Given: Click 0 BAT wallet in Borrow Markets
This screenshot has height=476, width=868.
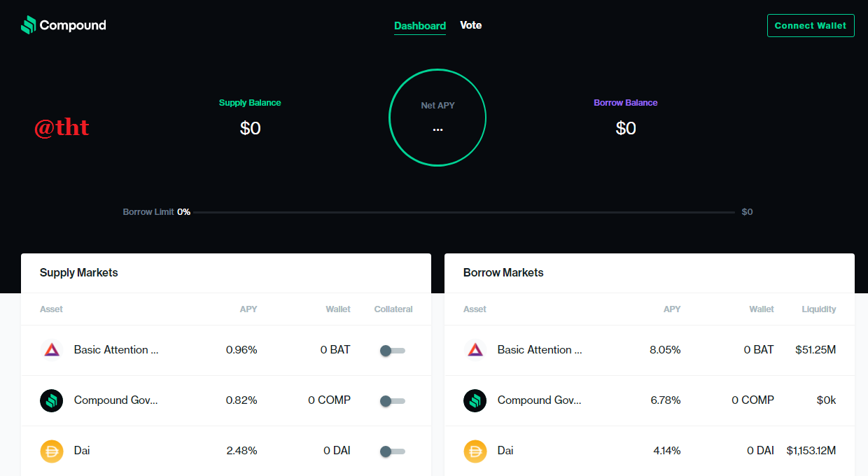Looking at the screenshot, I should (x=759, y=350).
